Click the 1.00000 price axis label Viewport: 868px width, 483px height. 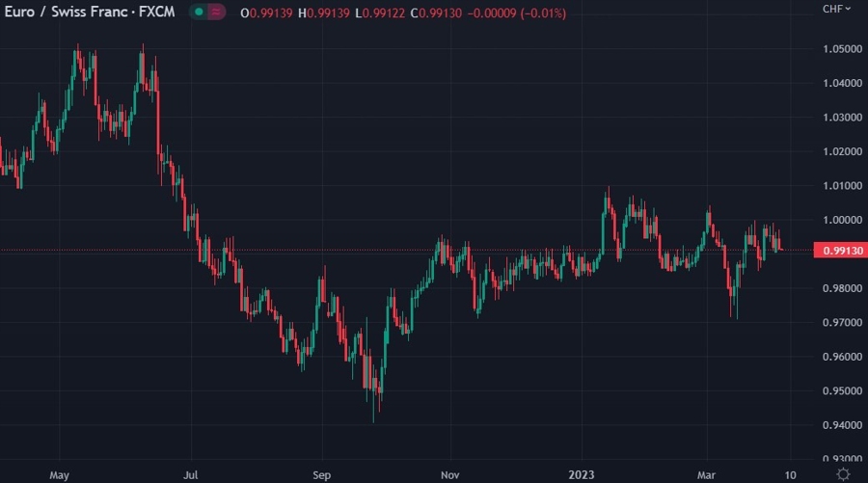pyautogui.click(x=842, y=220)
